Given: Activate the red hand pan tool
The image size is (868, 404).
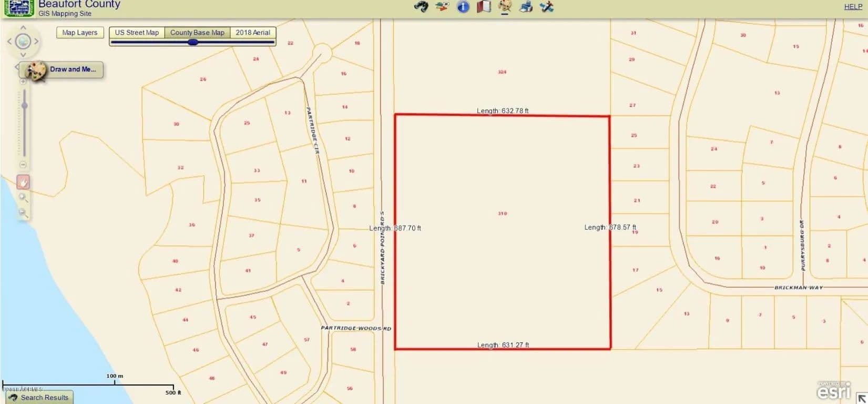Looking at the screenshot, I should [x=23, y=182].
